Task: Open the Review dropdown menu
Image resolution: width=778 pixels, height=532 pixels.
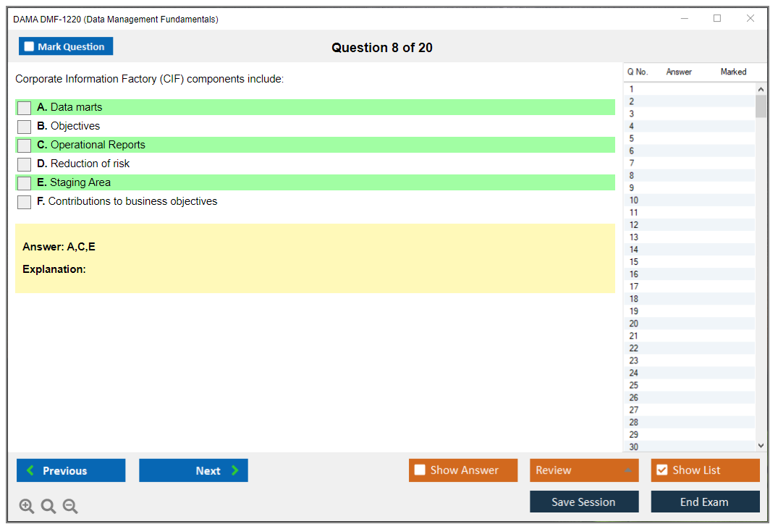Action: coord(584,470)
